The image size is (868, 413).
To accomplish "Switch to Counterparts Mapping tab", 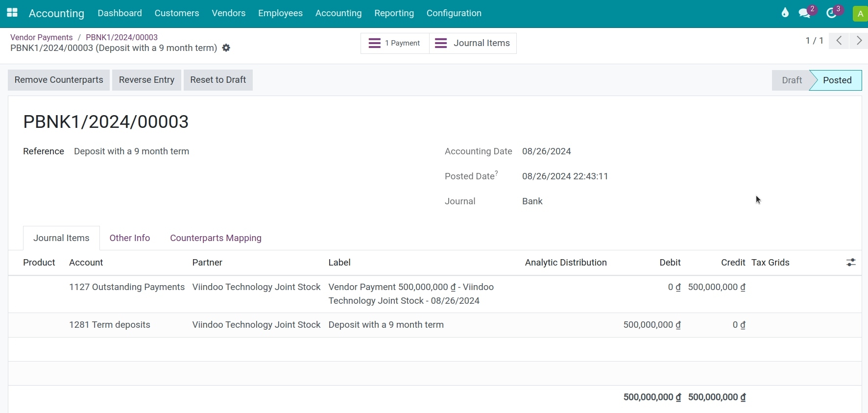I will pos(216,238).
